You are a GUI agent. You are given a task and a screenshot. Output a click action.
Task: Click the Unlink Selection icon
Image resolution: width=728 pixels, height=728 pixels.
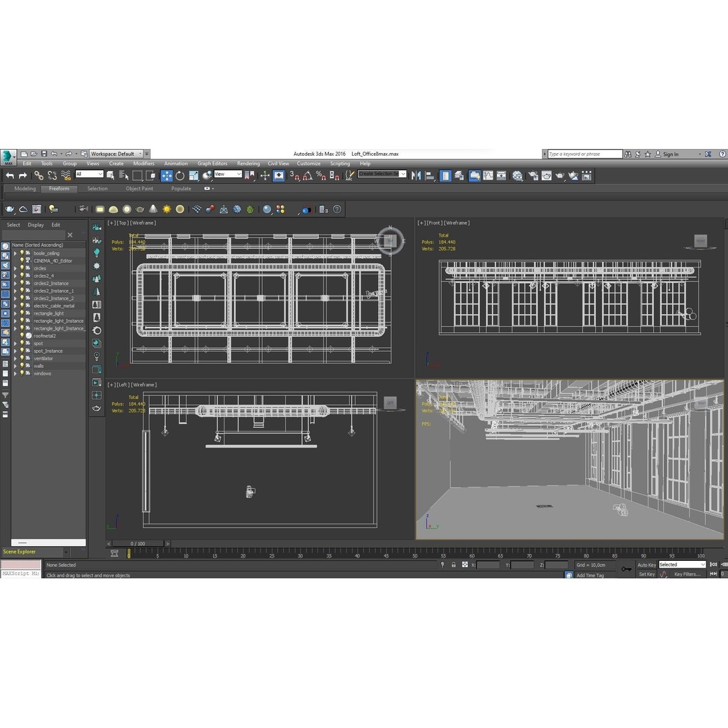pos(52,175)
